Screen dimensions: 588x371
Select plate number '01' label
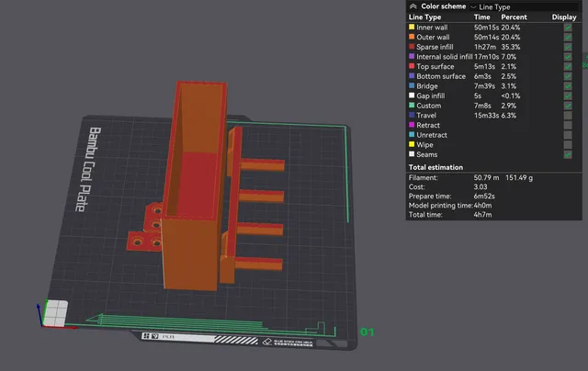tap(367, 332)
